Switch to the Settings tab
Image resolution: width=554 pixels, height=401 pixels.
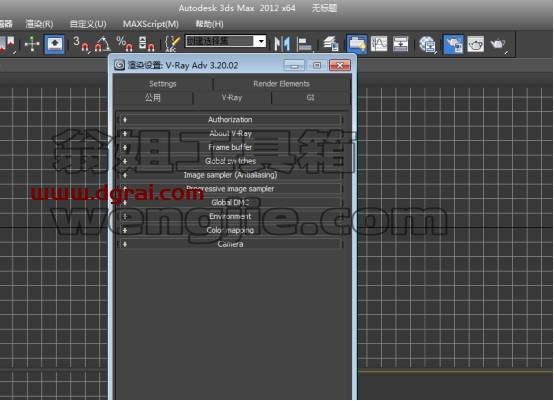tap(163, 84)
